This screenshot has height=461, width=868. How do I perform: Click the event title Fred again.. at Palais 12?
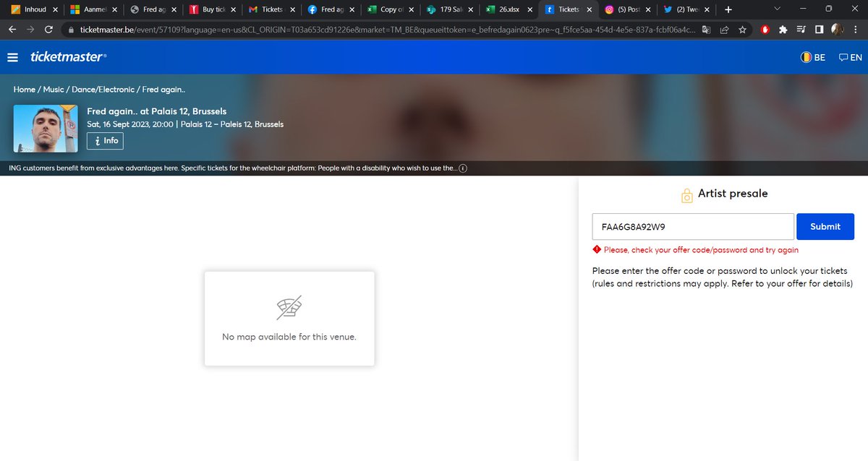157,111
